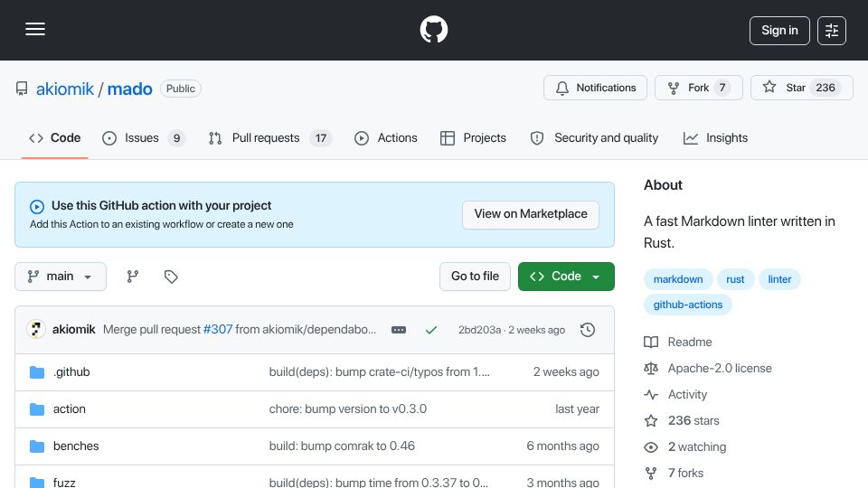Click the Star count badge 236
The height and width of the screenshot is (488, 868).
pos(825,88)
